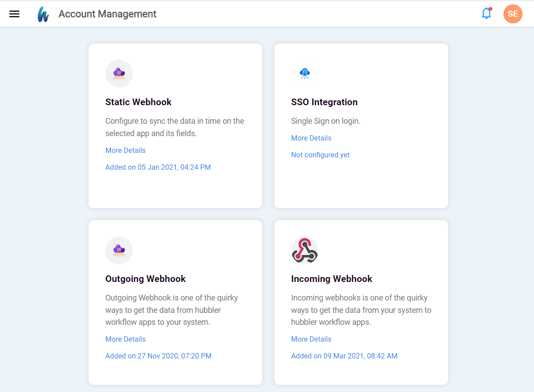534x392 pixels.
Task: Open the notifications bell
Action: (486, 14)
